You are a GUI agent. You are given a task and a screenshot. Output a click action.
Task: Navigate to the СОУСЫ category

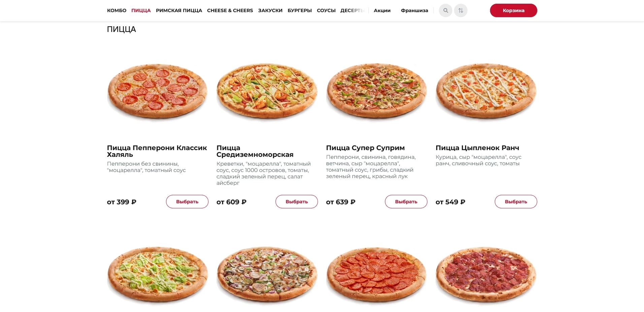pyautogui.click(x=326, y=10)
